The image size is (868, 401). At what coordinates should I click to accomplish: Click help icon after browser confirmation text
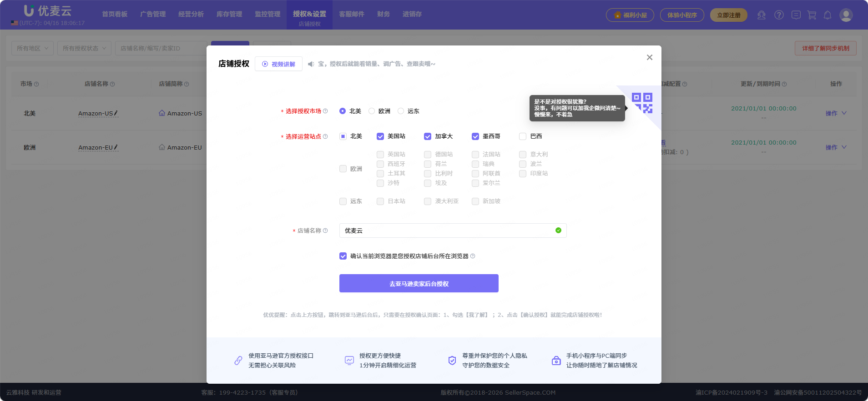click(473, 256)
